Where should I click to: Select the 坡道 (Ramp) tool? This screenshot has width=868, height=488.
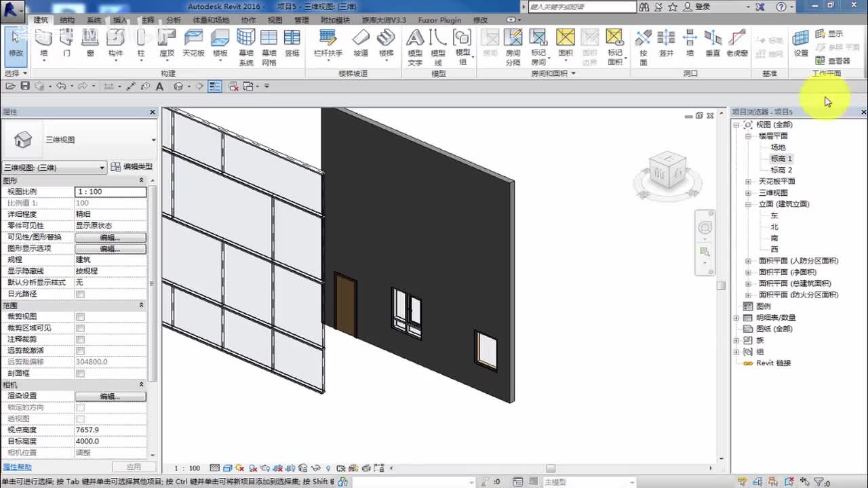pyautogui.click(x=361, y=43)
